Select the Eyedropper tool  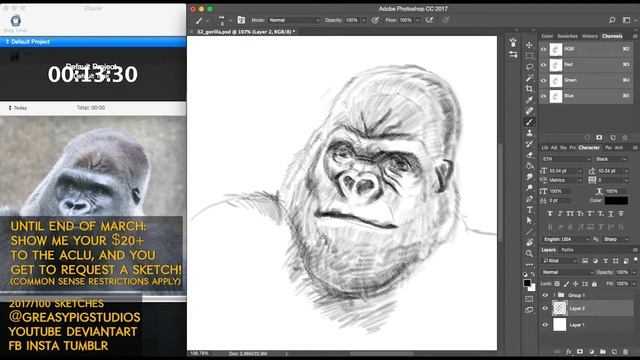tap(529, 100)
